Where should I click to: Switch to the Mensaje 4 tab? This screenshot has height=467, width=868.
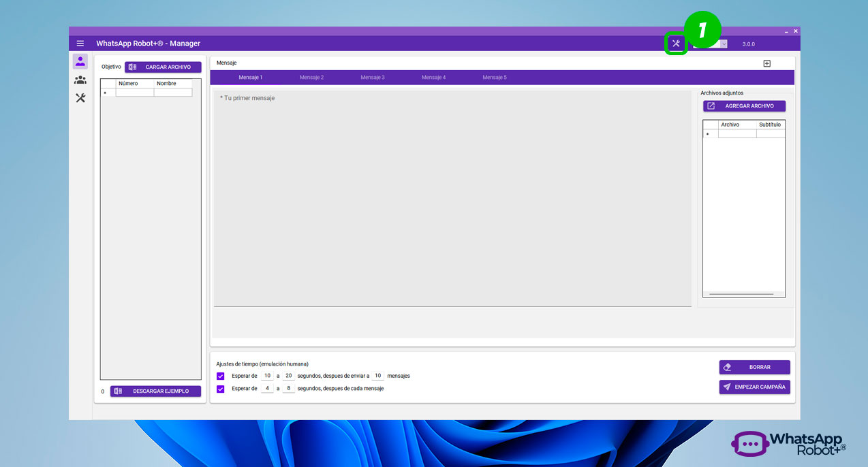(x=433, y=78)
